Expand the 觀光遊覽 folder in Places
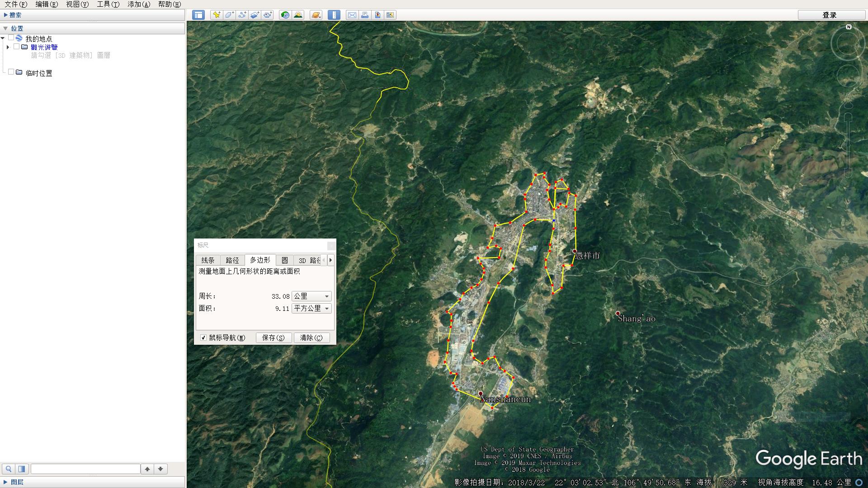This screenshot has height=488, width=868. click(8, 47)
